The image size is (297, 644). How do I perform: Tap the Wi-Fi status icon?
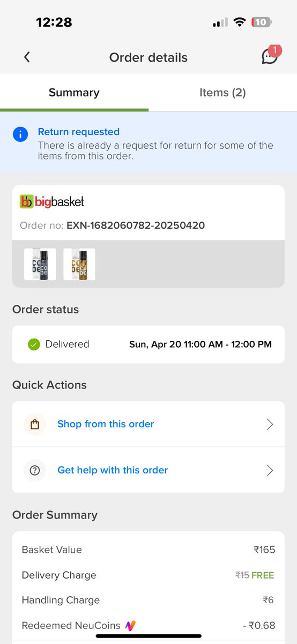click(x=240, y=23)
